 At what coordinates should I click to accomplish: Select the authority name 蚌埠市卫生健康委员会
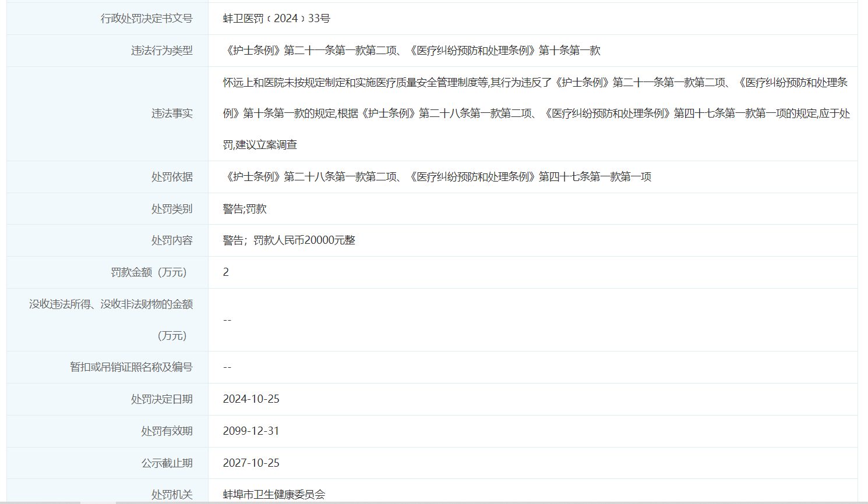coord(274,495)
